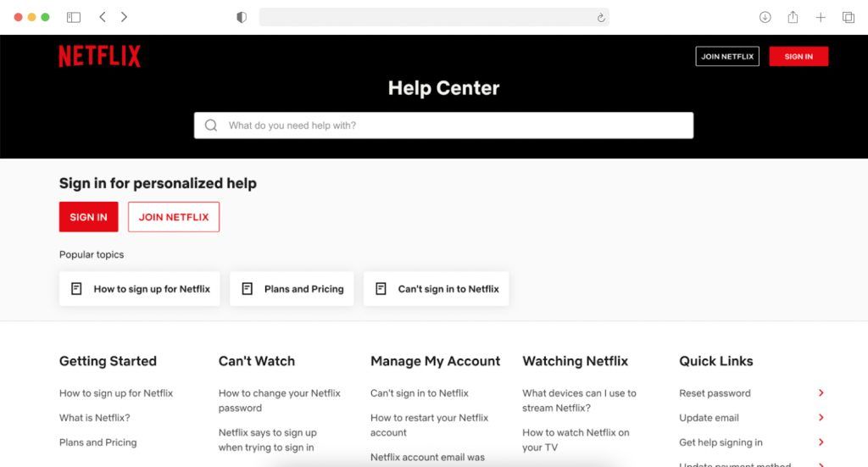Open the Can't sign in to Netflix card

437,289
